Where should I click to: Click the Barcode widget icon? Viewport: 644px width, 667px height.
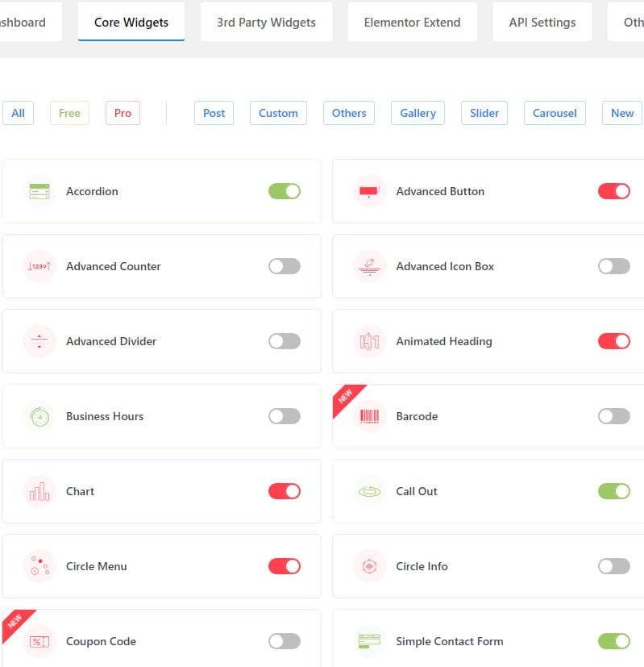pyautogui.click(x=369, y=416)
